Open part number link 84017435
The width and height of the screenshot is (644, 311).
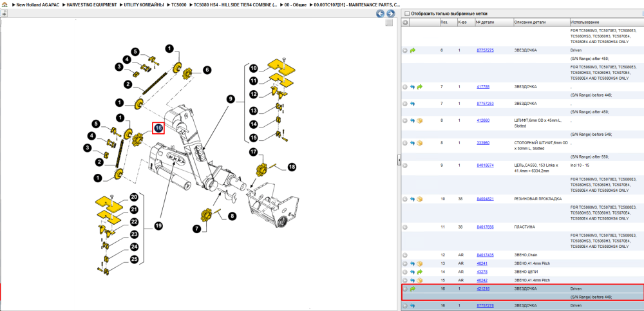(x=485, y=255)
